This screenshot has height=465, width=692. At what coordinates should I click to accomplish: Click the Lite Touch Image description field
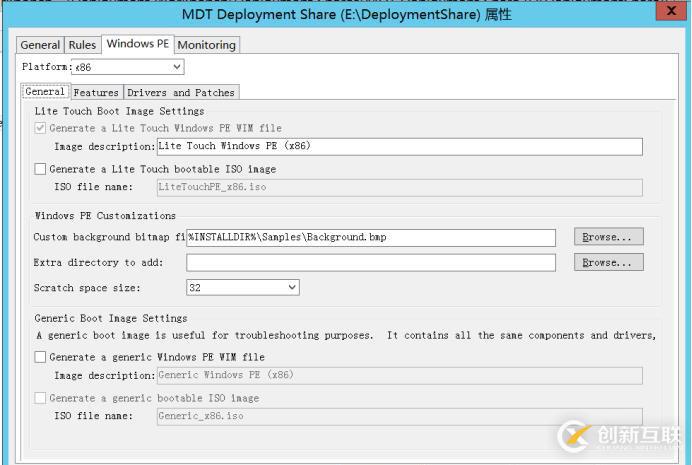pyautogui.click(x=400, y=146)
